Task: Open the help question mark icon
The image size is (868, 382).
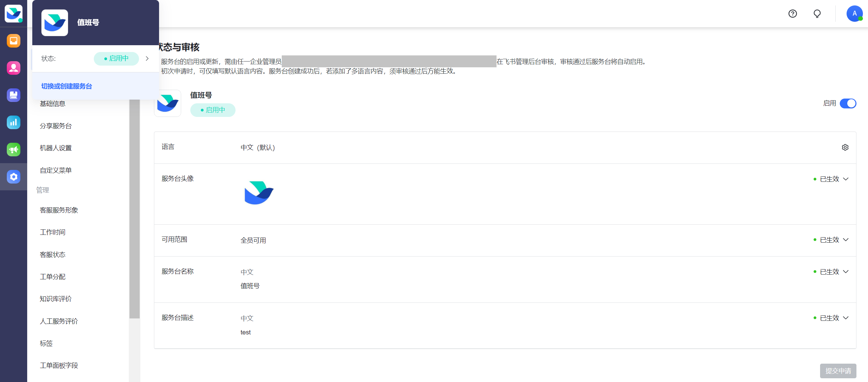Action: tap(793, 14)
